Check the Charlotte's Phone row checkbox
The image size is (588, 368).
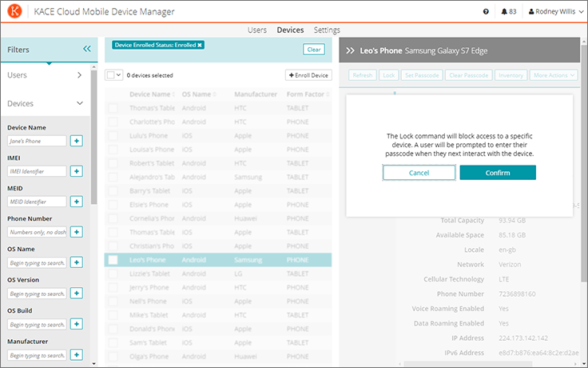(x=113, y=122)
